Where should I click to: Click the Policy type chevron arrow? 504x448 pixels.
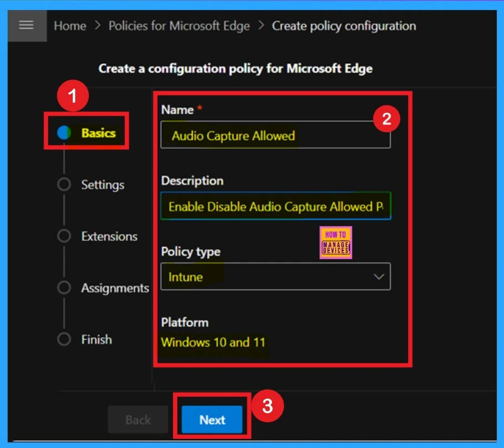coord(379,276)
